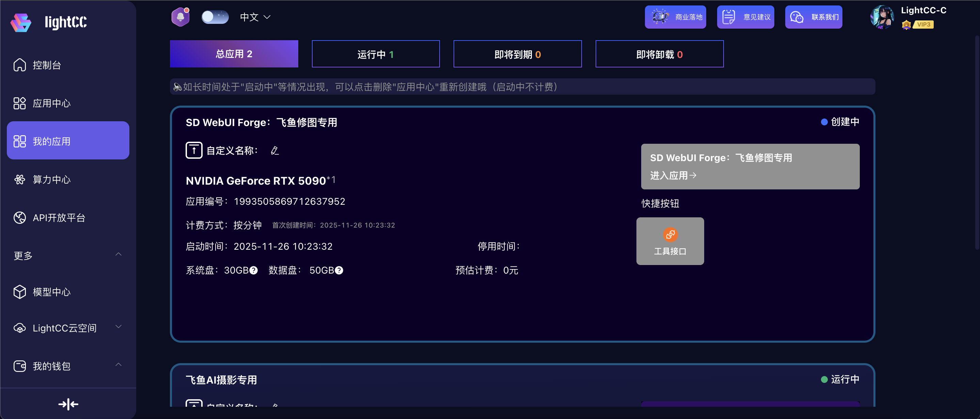Click the notification bell icon

pos(180,17)
